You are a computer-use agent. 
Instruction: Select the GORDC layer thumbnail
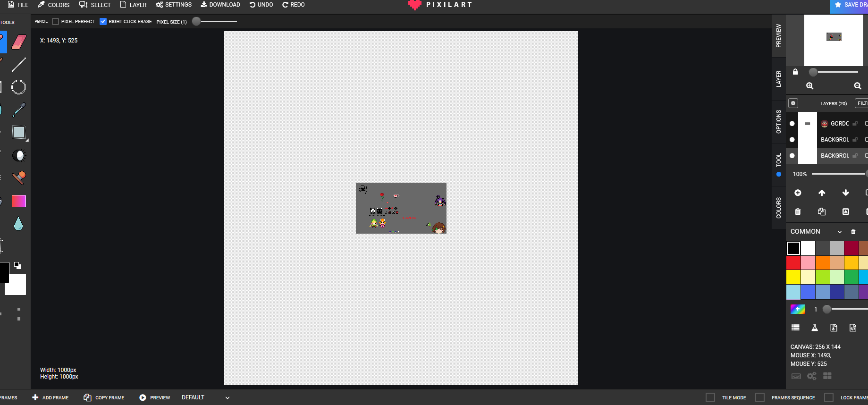(808, 124)
